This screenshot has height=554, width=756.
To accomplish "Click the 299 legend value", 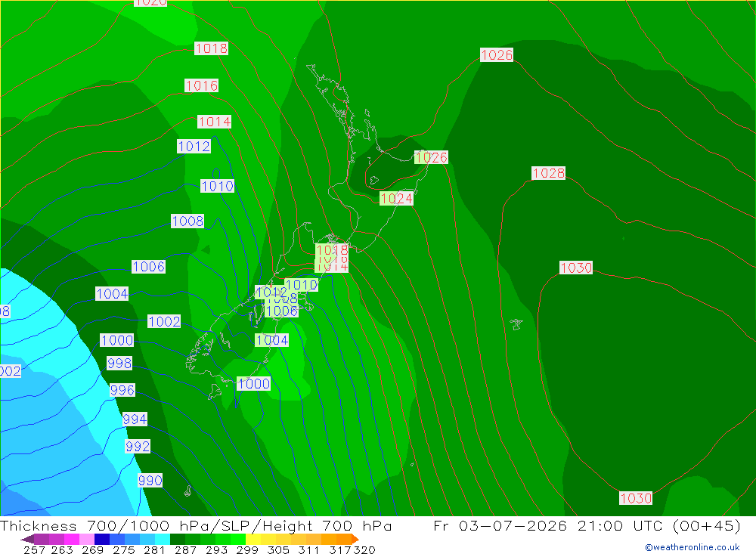I will click(x=247, y=549).
